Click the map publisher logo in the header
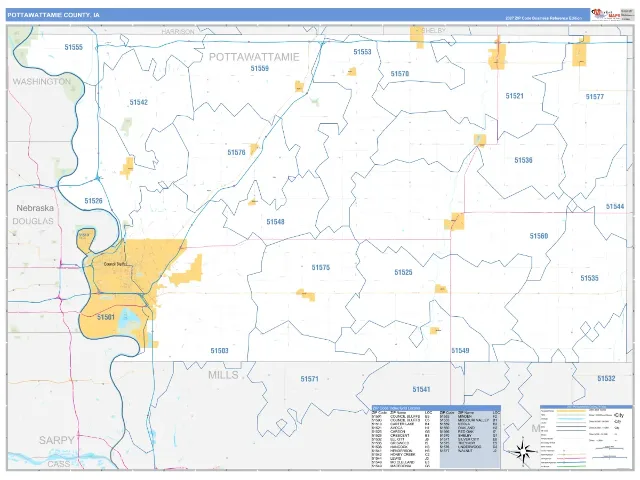 click(x=606, y=15)
